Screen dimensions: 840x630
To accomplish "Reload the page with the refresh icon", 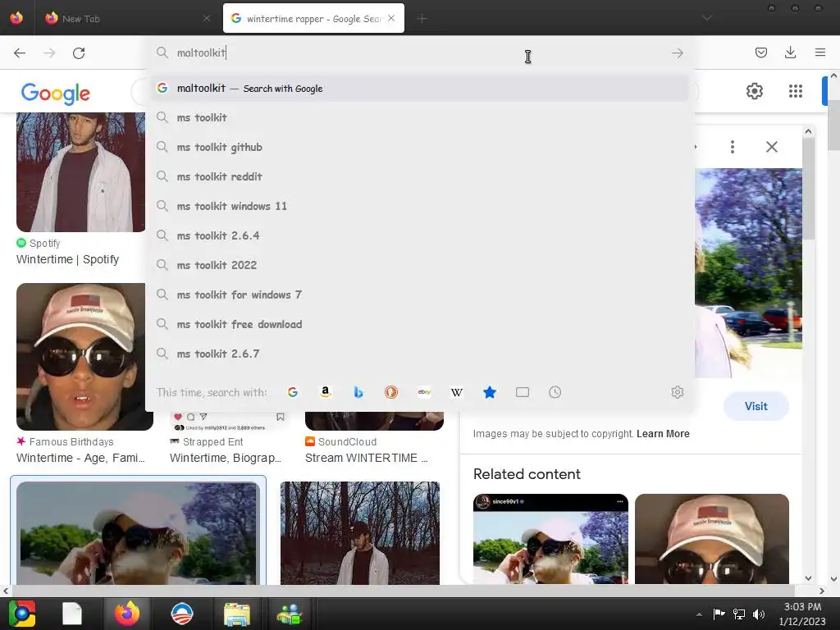I will 79,53.
